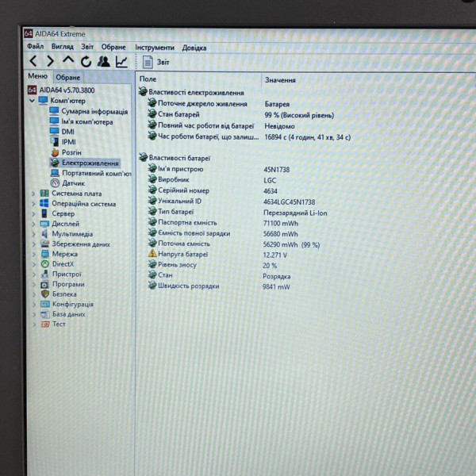Go up one level with Up arrow
The height and width of the screenshot is (476, 476).
click(68, 60)
